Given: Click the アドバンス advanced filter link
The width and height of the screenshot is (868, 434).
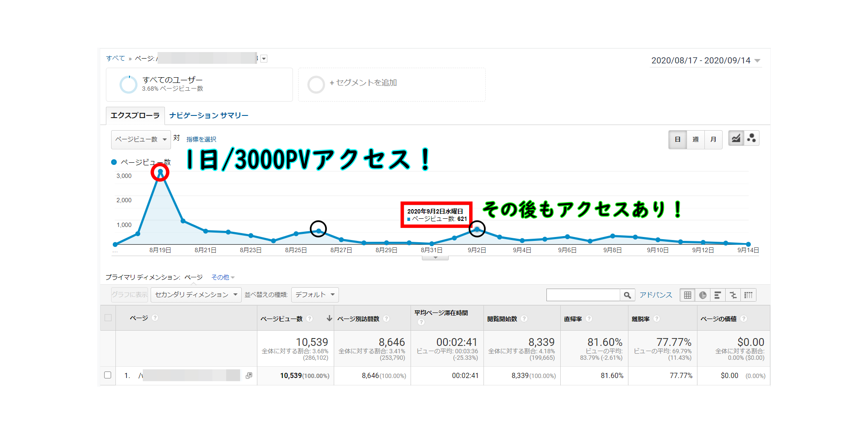Looking at the screenshot, I should (x=656, y=295).
